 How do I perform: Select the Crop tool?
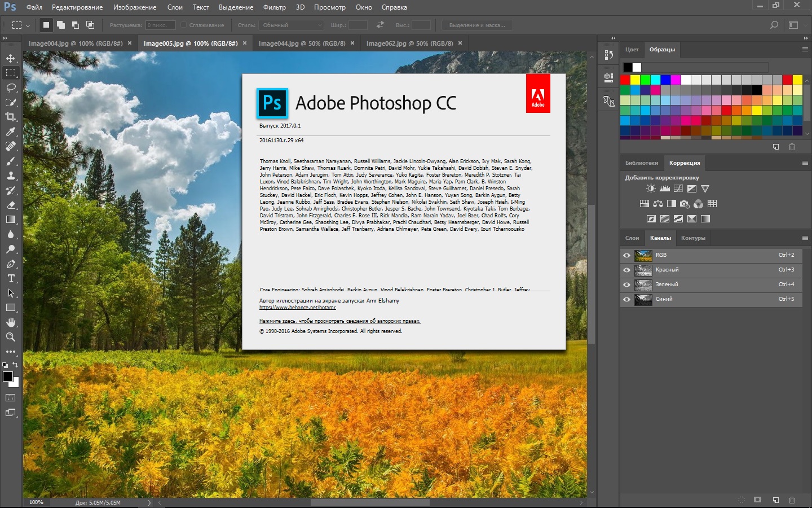pos(11,117)
